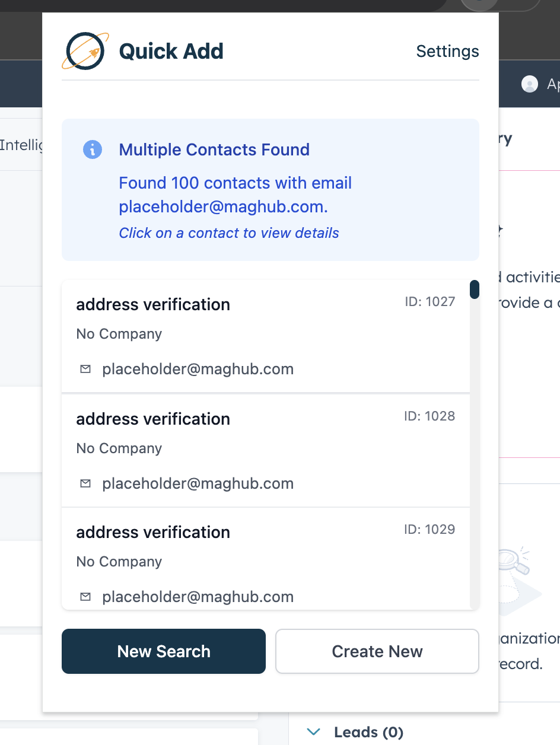This screenshot has height=745, width=560.
Task: Click the Quick Add title text
Action: pos(171,52)
